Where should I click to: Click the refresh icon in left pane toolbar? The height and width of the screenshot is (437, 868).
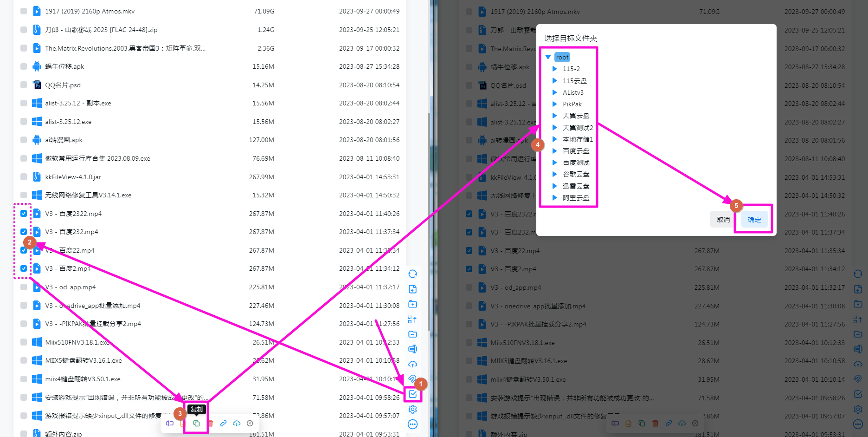(412, 274)
